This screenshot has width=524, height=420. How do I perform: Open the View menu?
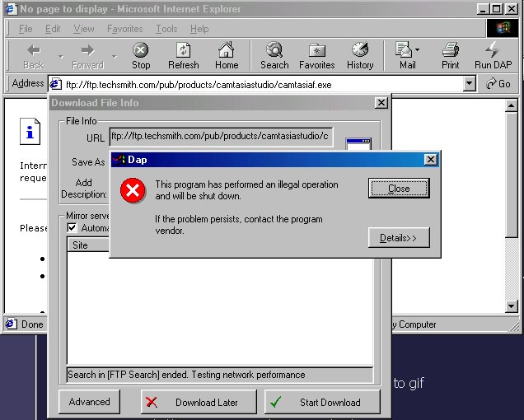pos(84,29)
